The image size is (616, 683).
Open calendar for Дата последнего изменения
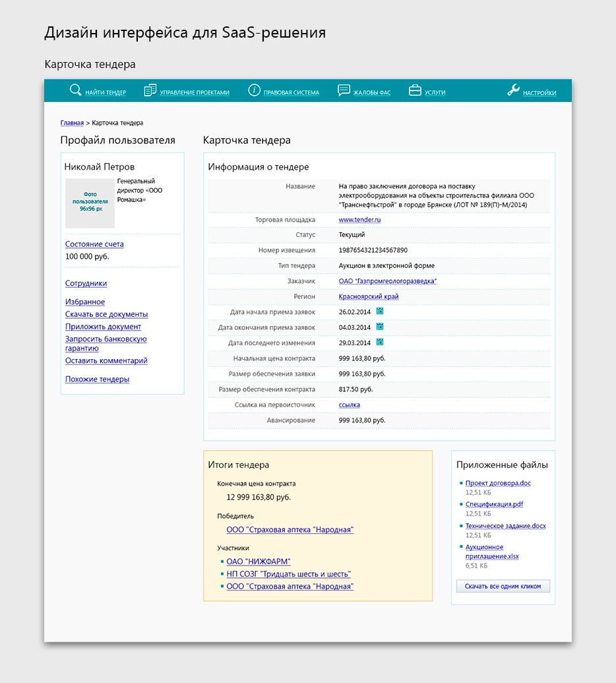pos(380,342)
